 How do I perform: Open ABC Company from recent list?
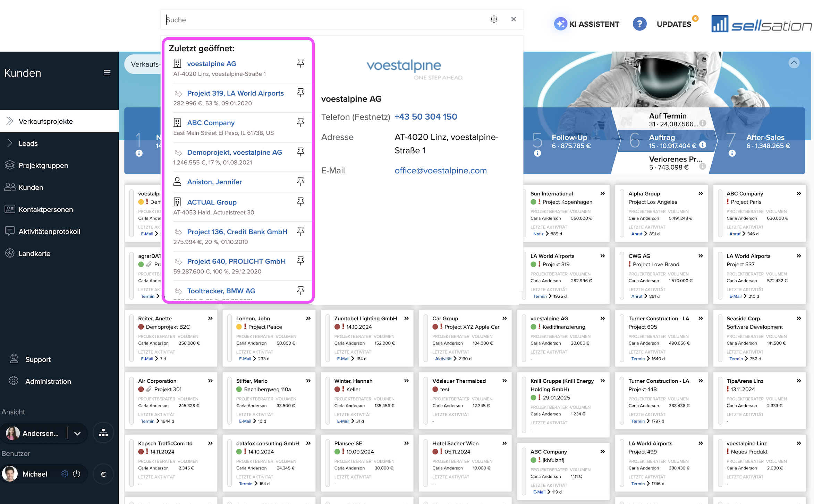(211, 123)
